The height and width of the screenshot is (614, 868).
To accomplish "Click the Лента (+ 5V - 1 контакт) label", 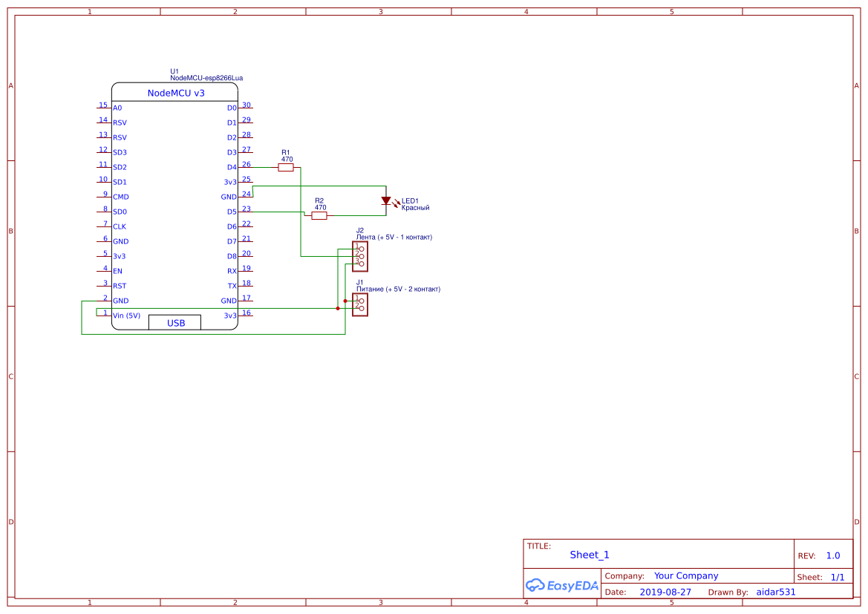I will [x=394, y=238].
